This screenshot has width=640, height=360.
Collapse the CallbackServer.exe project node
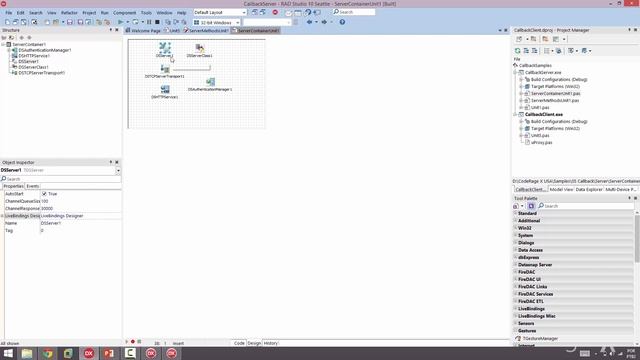515,72
